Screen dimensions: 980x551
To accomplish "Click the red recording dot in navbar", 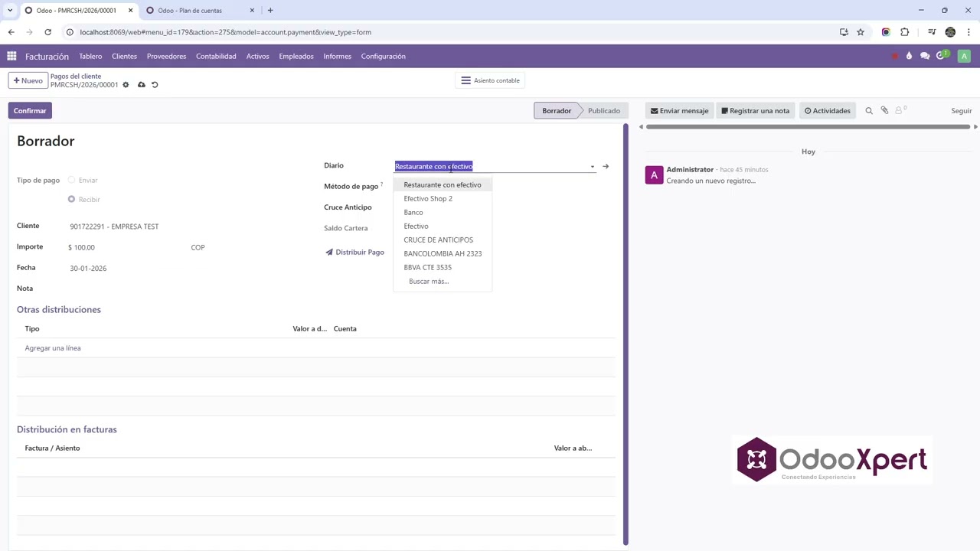I will point(895,56).
